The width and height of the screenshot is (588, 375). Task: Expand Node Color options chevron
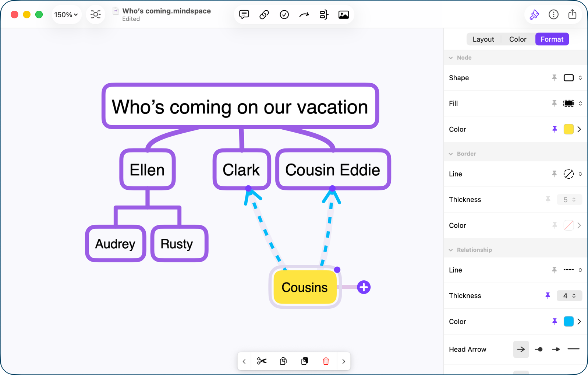click(x=579, y=129)
